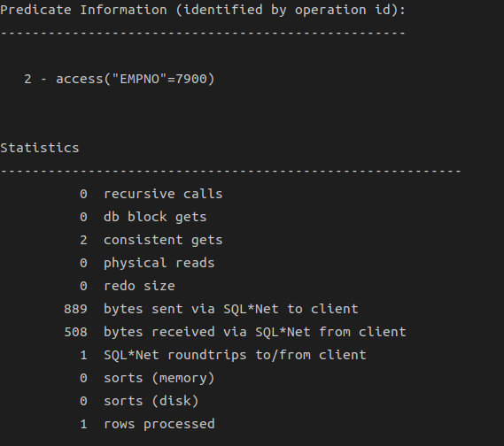Click the recursive calls statistic line
This screenshot has height=446, width=504.
[151, 194]
